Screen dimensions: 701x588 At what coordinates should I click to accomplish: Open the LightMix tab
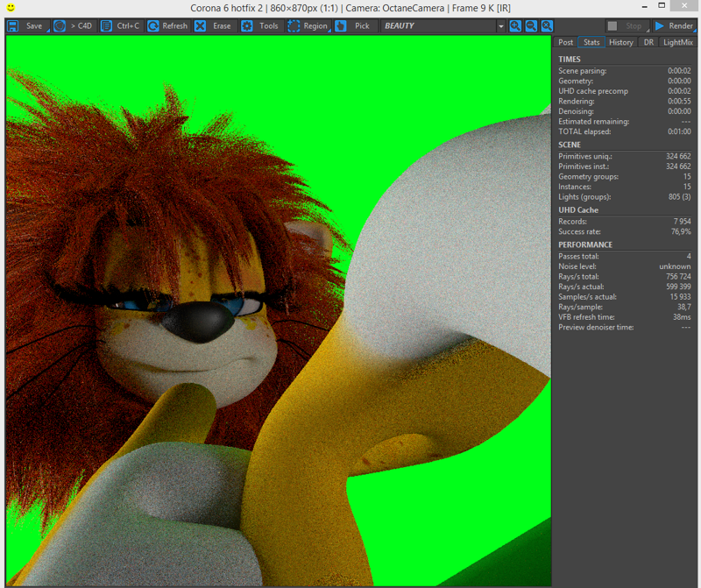point(677,42)
